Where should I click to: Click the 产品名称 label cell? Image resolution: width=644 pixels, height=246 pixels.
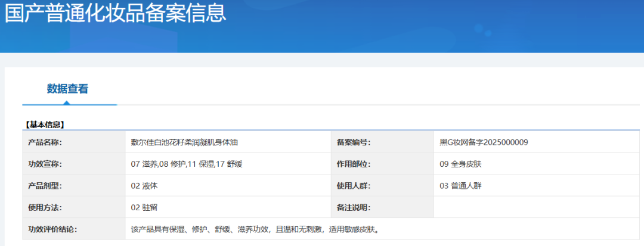[x=74, y=142]
